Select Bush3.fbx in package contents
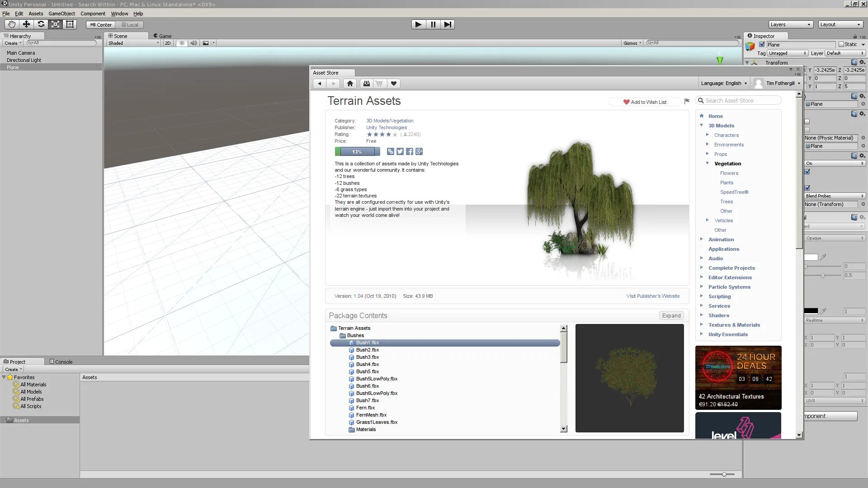The height and width of the screenshot is (488, 868). point(367,357)
